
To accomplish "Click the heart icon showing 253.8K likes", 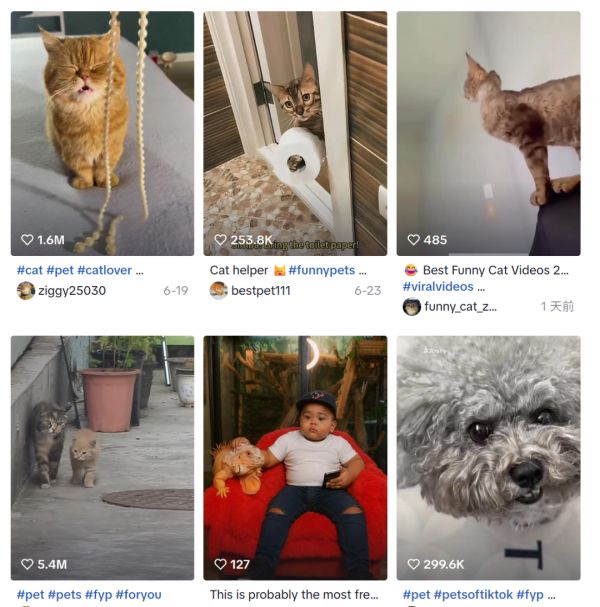I will pos(220,240).
